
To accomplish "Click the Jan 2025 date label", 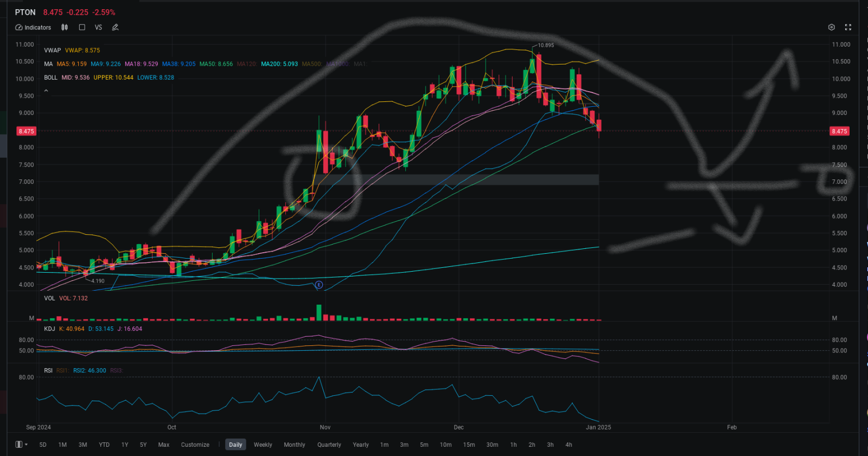I will click(598, 427).
